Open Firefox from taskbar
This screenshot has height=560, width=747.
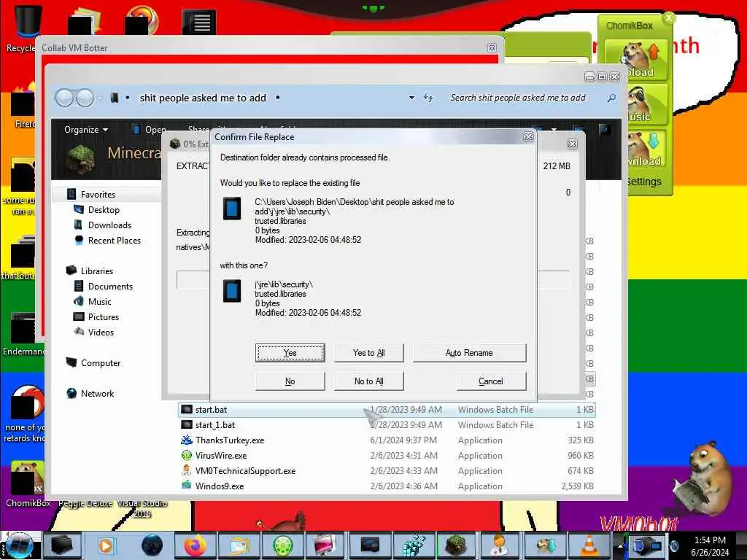(x=196, y=545)
